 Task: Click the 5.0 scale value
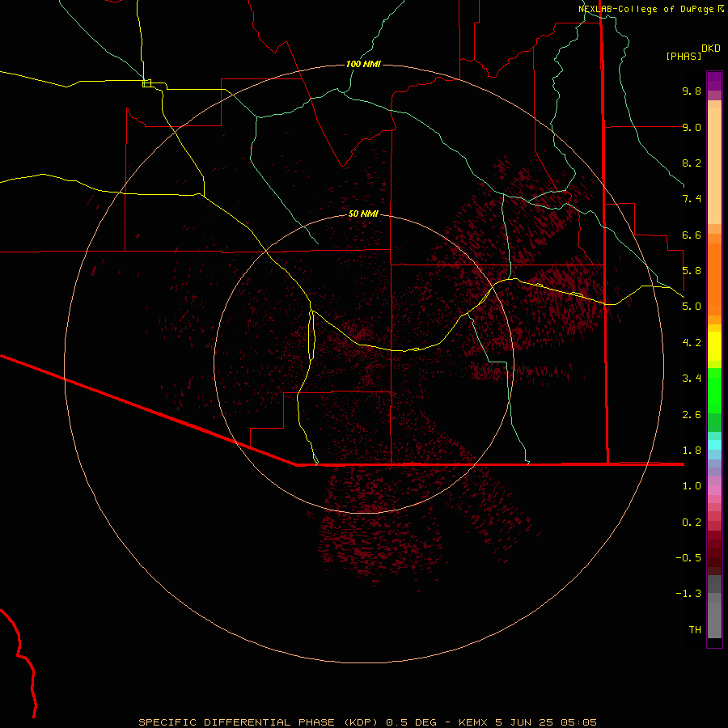[x=692, y=307]
